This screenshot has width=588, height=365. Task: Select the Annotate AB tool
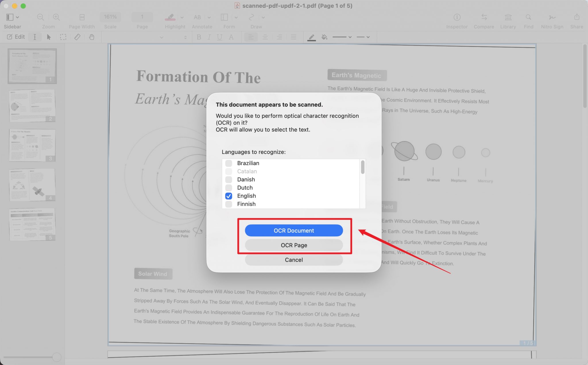(197, 17)
